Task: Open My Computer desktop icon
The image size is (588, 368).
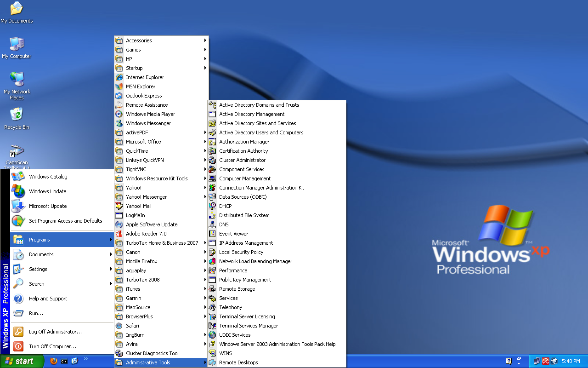Action: coord(17,47)
